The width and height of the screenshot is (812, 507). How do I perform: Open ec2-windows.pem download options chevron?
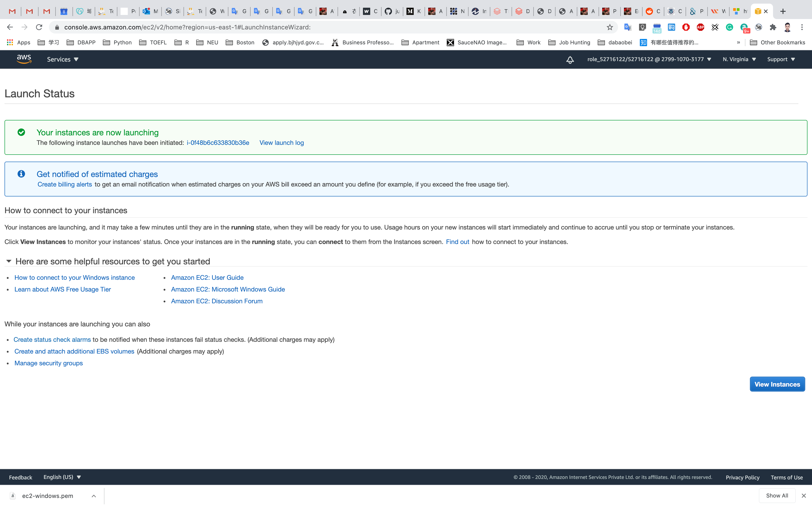94,496
